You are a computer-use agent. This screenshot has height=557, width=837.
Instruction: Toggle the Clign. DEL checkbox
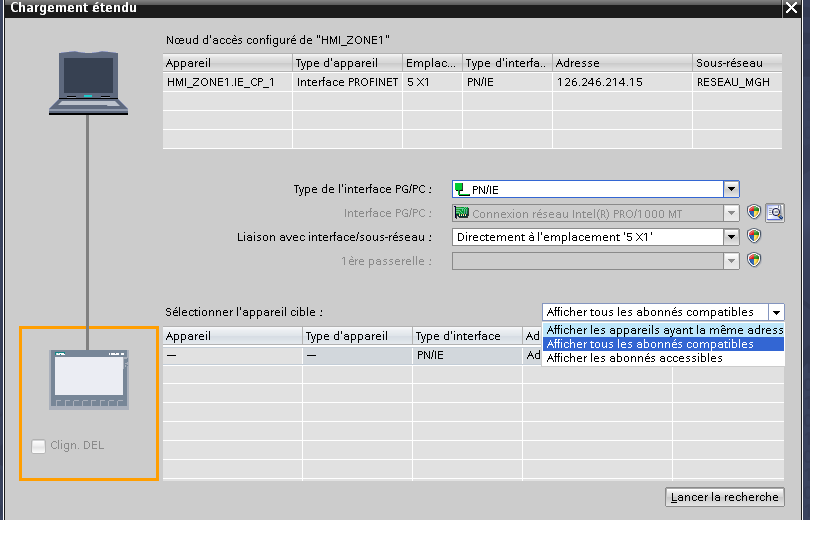tap(38, 446)
